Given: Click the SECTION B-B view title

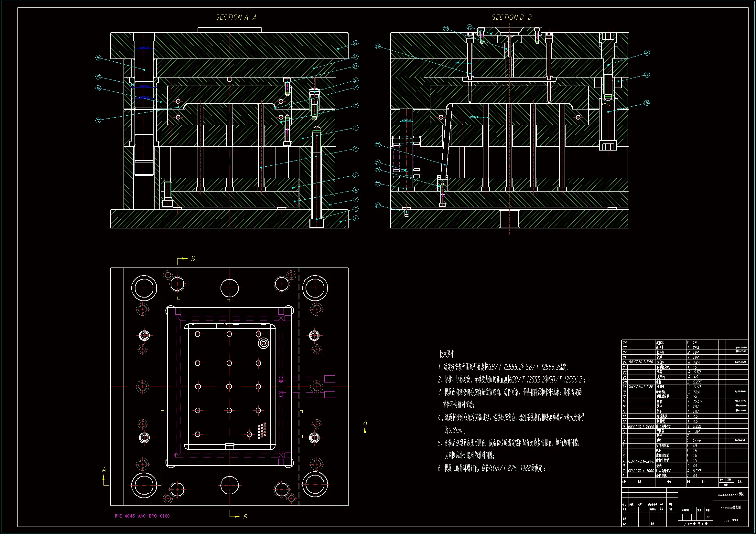Looking at the screenshot, I should pyautogui.click(x=512, y=17).
